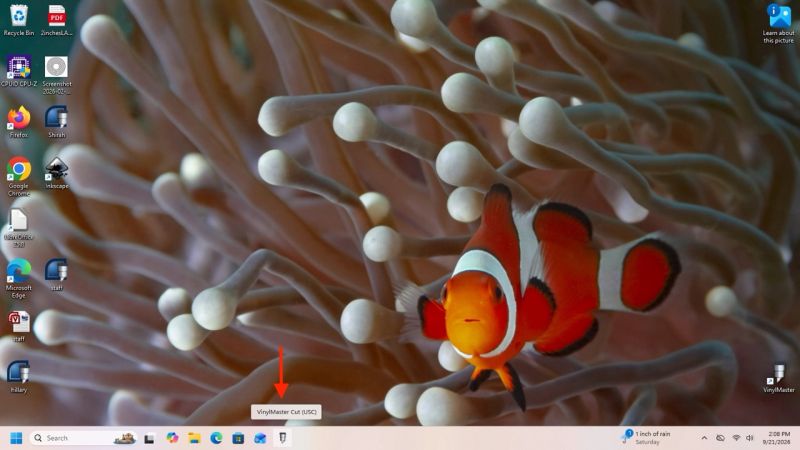
Task: Open Microsoft Store from the taskbar
Action: [x=238, y=438]
